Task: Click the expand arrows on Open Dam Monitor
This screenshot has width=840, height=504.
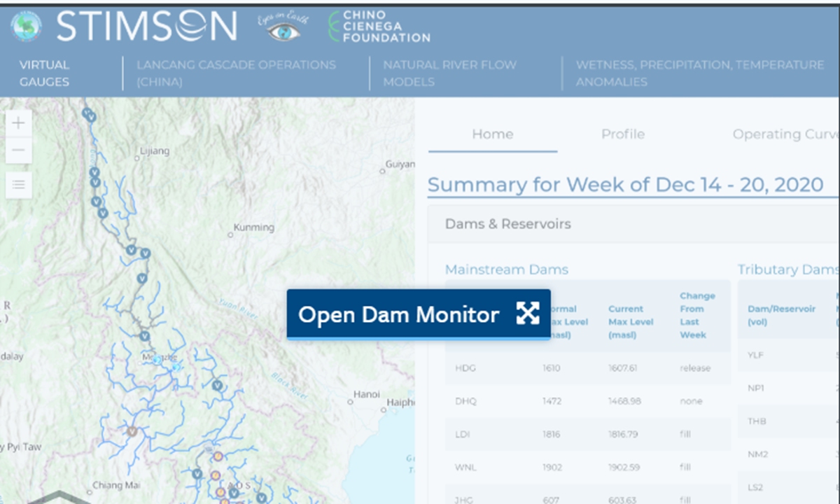Action: click(527, 314)
